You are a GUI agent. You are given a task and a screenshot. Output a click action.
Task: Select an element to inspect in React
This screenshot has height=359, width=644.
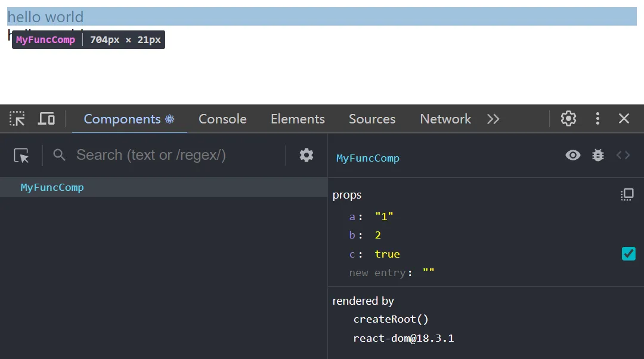click(21, 155)
